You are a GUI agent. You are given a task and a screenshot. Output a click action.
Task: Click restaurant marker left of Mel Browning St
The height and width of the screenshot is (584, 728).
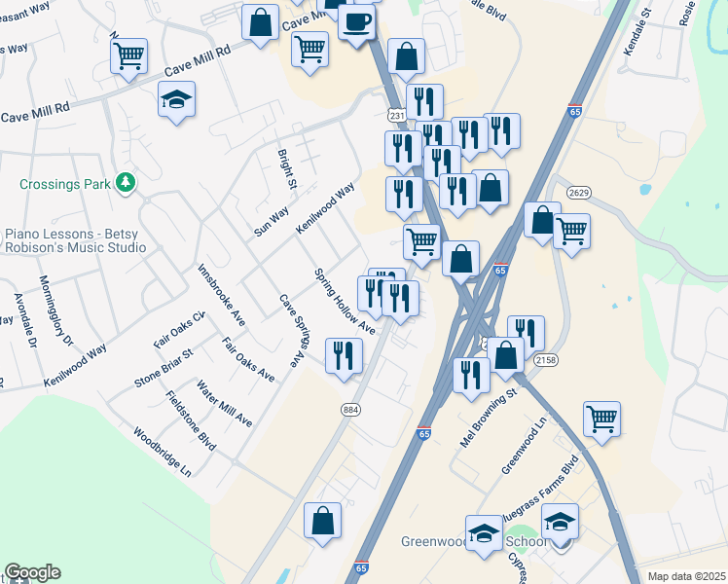coord(472,377)
